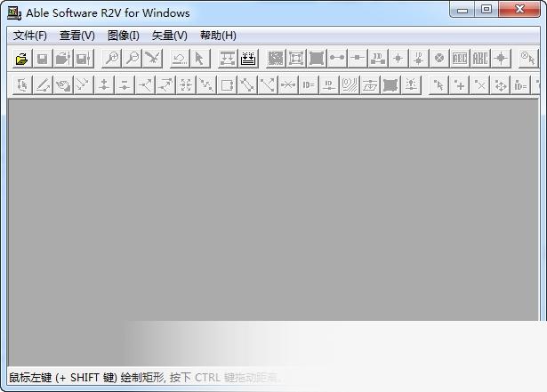This screenshot has height=392, width=547.
Task: Minimize the R2V window
Action: pos(463,10)
